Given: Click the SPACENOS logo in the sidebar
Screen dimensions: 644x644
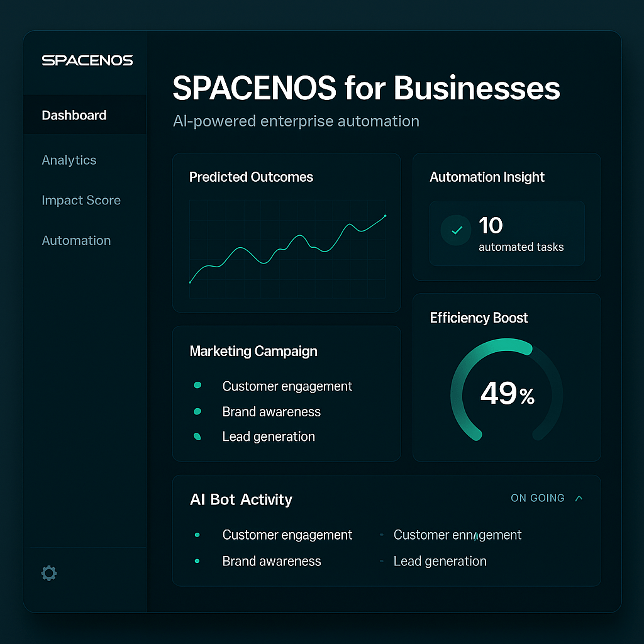Looking at the screenshot, I should 87,60.
